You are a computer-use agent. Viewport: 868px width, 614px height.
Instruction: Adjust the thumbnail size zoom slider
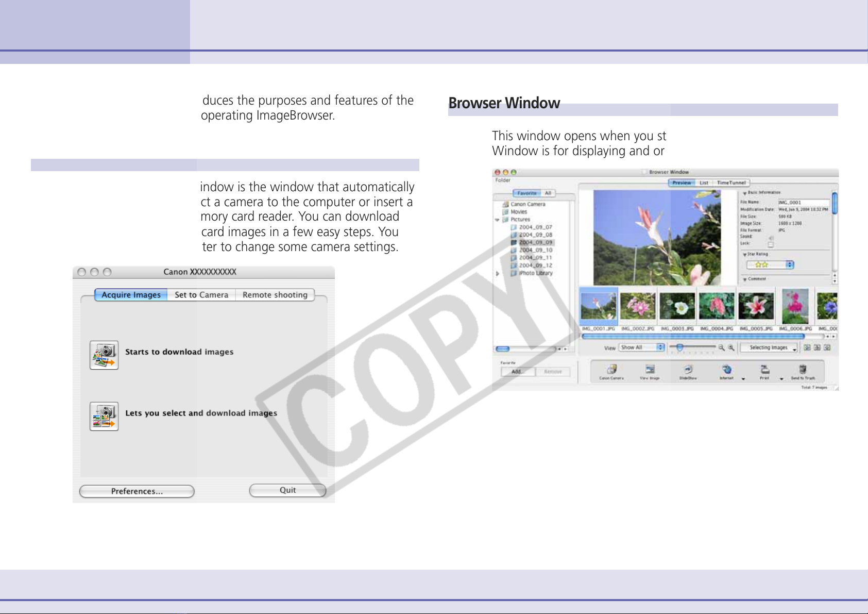680,347
